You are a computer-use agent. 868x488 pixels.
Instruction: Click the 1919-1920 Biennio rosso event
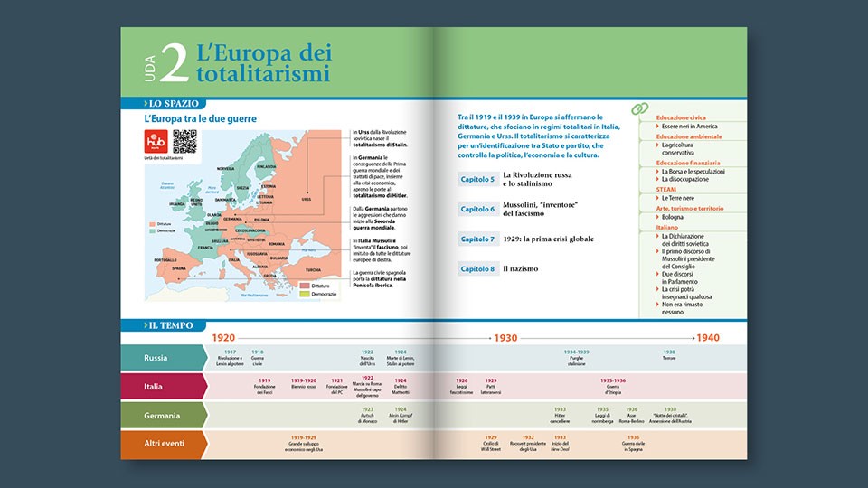pos(304,383)
